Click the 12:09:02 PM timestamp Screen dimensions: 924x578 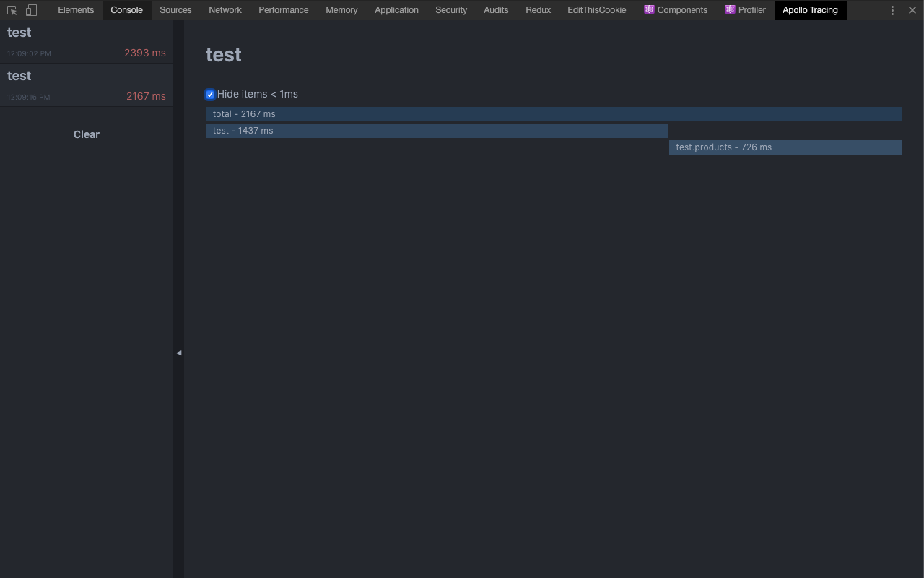[x=29, y=53]
